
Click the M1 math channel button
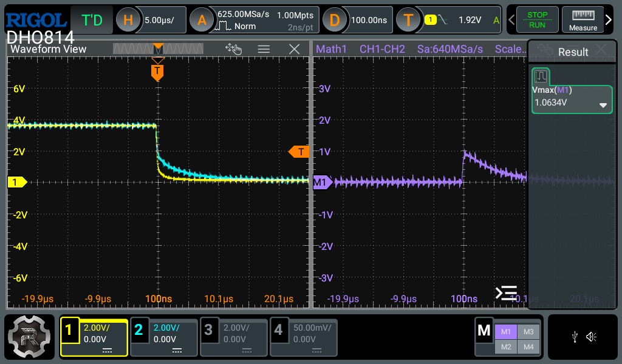[505, 331]
